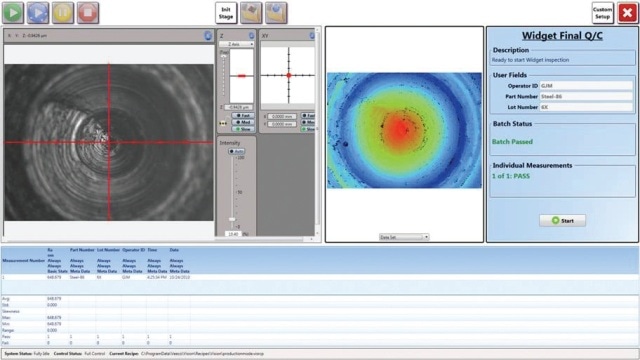Click the round blue icon on XY panel header
Image resolution: width=640 pixels, height=360 pixels.
tap(312, 36)
